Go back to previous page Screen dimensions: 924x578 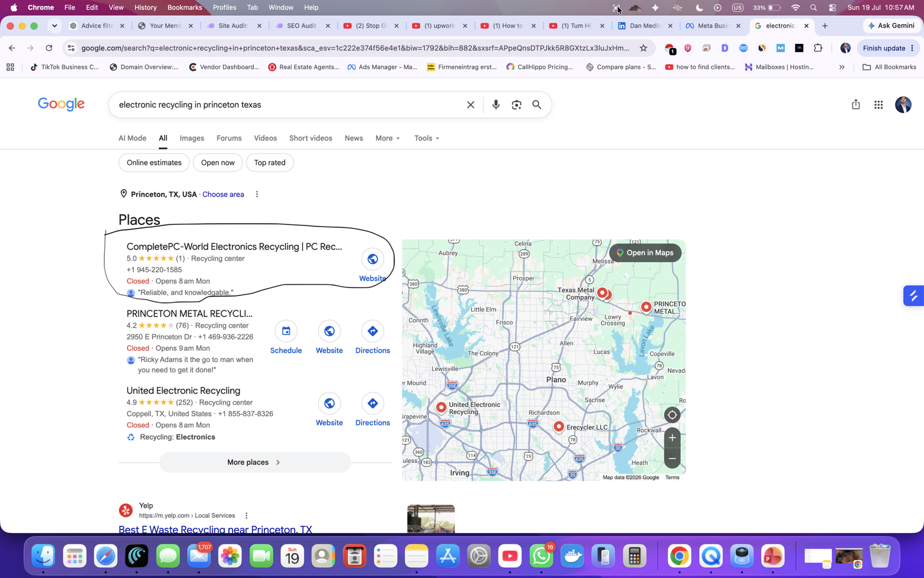(x=12, y=48)
